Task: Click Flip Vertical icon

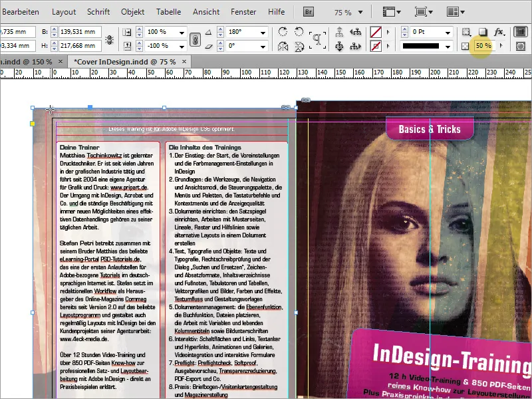Action: (299, 46)
